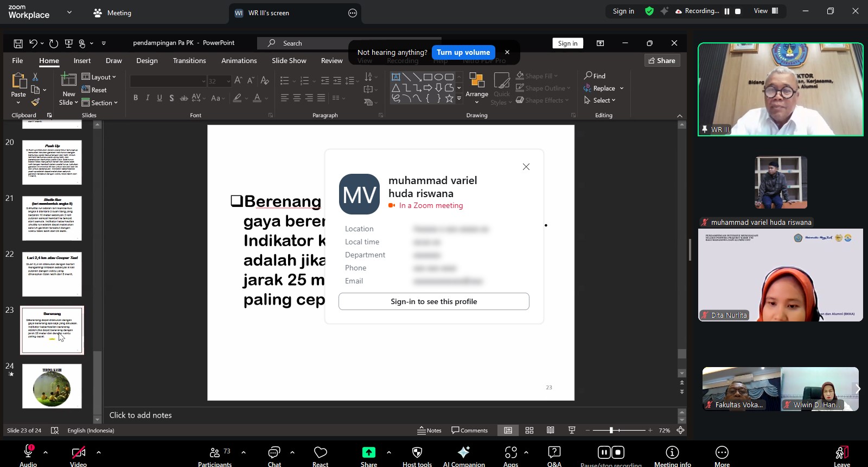868x467 pixels.
Task: Open Host tools shield icon
Action: (x=417, y=455)
